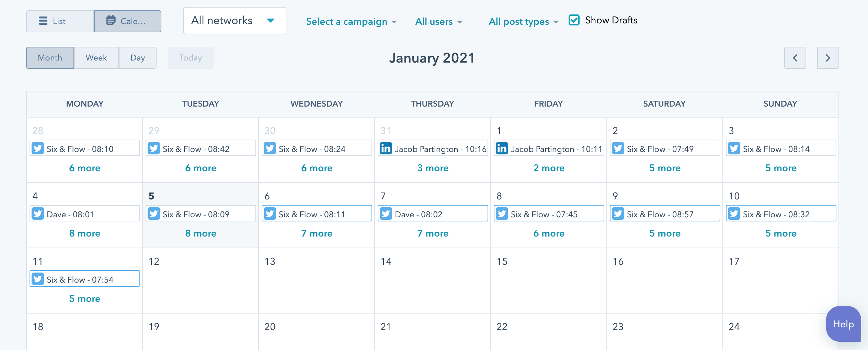The height and width of the screenshot is (350, 868).
Task: Open the Twitter post at 07:54 on the 11th
Action: click(x=85, y=279)
